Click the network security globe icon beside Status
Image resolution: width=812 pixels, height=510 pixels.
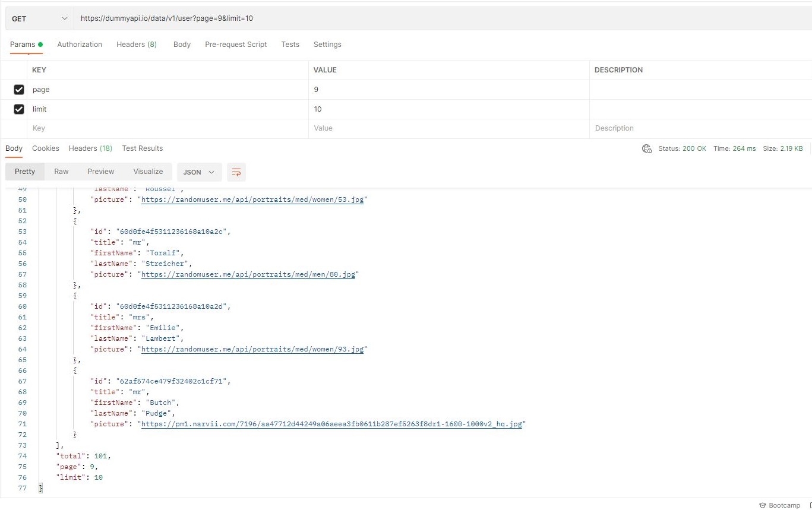coord(646,148)
